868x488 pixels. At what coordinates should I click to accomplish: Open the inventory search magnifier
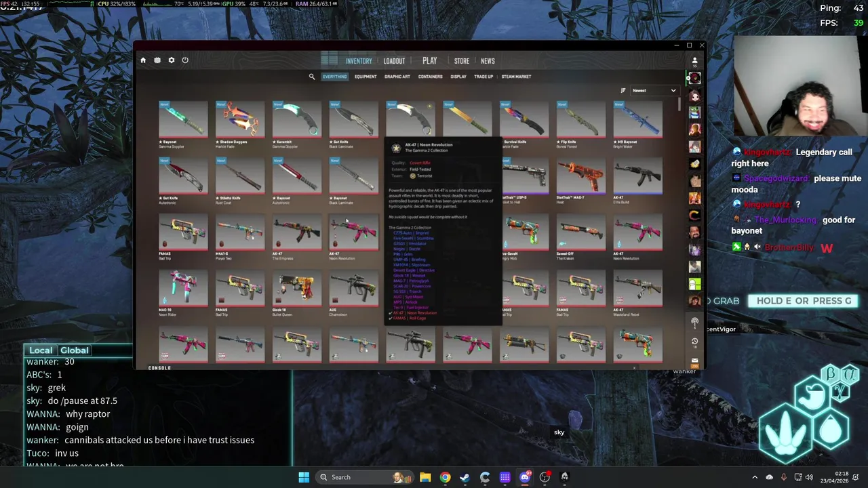coord(312,77)
